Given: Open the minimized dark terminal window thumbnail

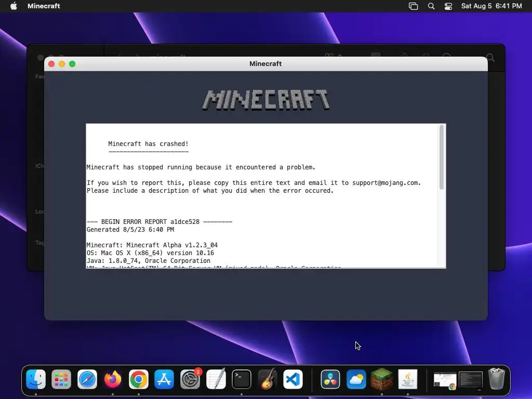Looking at the screenshot, I should click(471, 379).
